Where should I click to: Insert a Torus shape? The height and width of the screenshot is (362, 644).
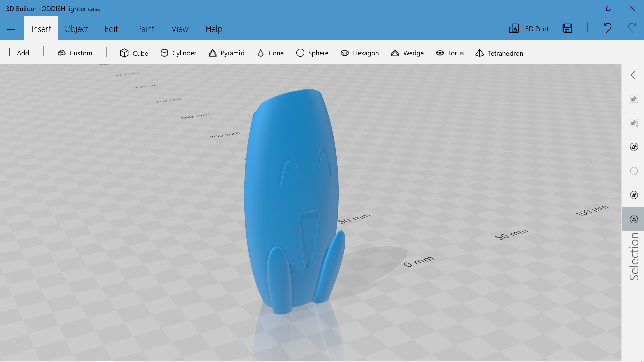pos(449,53)
